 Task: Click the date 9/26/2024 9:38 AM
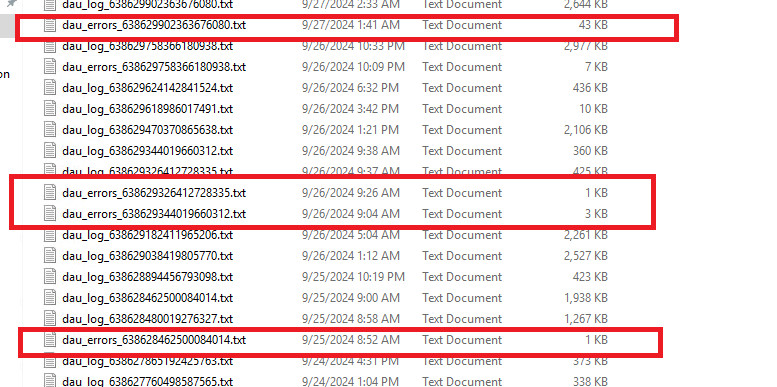pos(351,151)
